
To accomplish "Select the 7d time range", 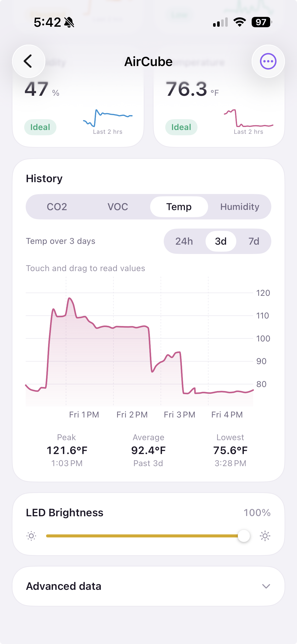I will click(x=254, y=241).
